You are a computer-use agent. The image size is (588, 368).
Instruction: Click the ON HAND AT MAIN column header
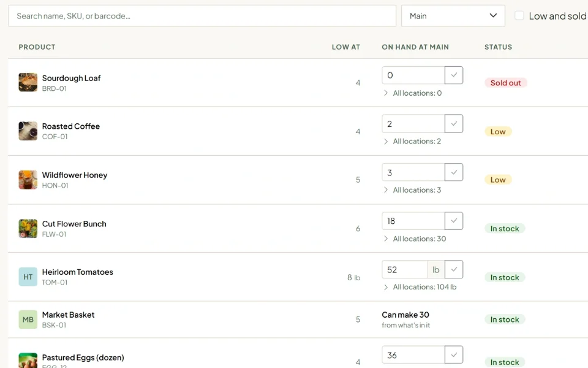pos(415,47)
